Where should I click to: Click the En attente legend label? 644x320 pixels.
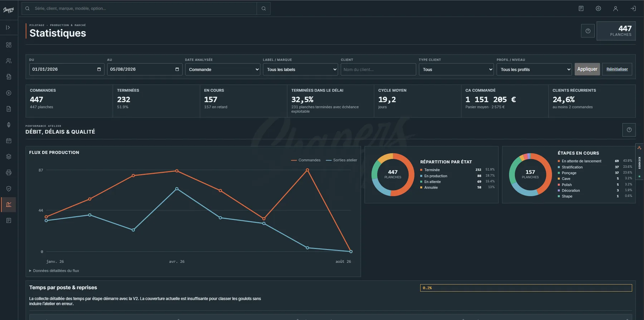point(433,182)
